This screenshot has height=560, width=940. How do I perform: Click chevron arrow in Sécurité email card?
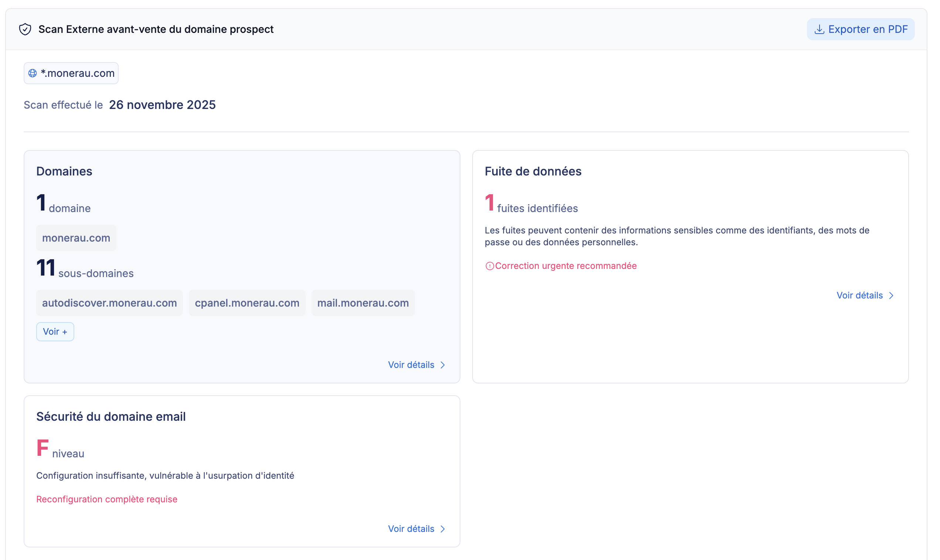pyautogui.click(x=443, y=529)
